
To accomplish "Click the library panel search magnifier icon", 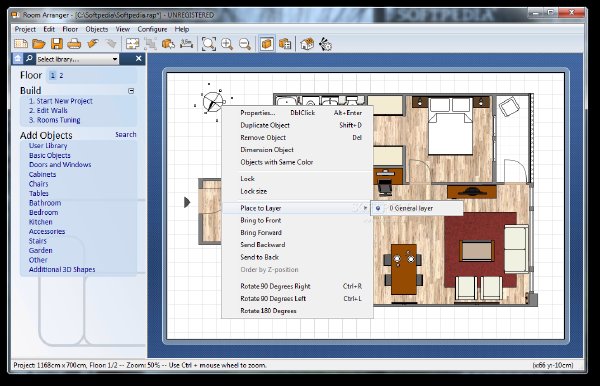I will pos(29,59).
